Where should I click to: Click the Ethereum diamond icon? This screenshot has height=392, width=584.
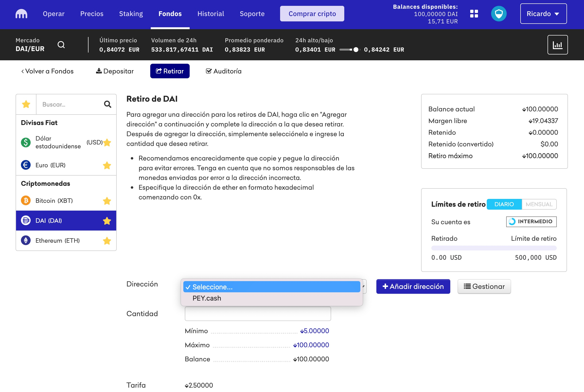(26, 241)
